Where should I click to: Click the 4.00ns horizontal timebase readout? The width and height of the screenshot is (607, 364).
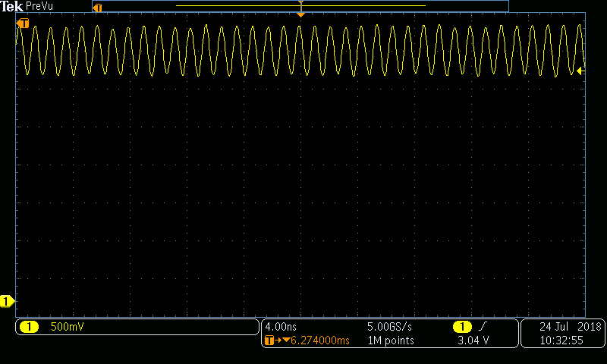pyautogui.click(x=280, y=327)
